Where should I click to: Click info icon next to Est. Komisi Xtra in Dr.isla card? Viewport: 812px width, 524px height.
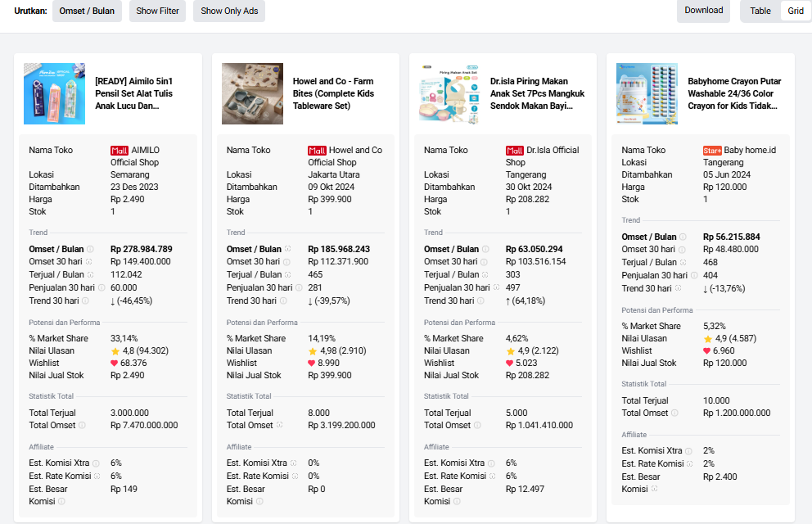[492, 463]
